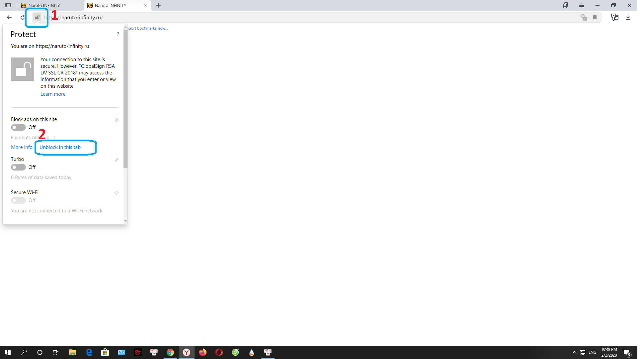Reload the naruto-infinity.ru page
644x359 pixels.
point(22,17)
